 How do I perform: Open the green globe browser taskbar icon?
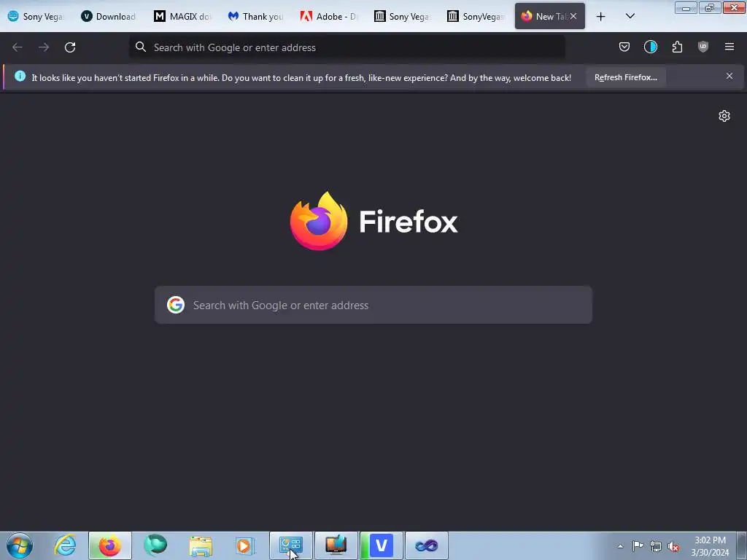pos(155,545)
